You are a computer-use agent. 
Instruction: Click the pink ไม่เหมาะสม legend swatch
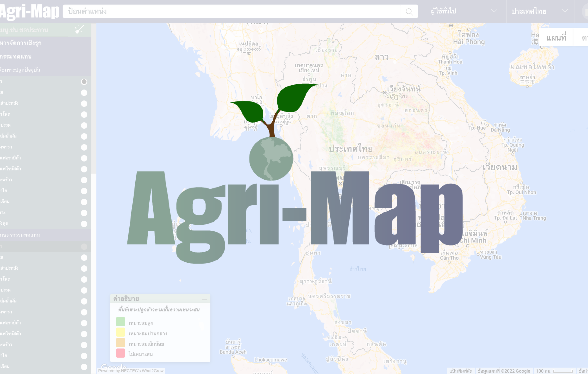coord(120,353)
